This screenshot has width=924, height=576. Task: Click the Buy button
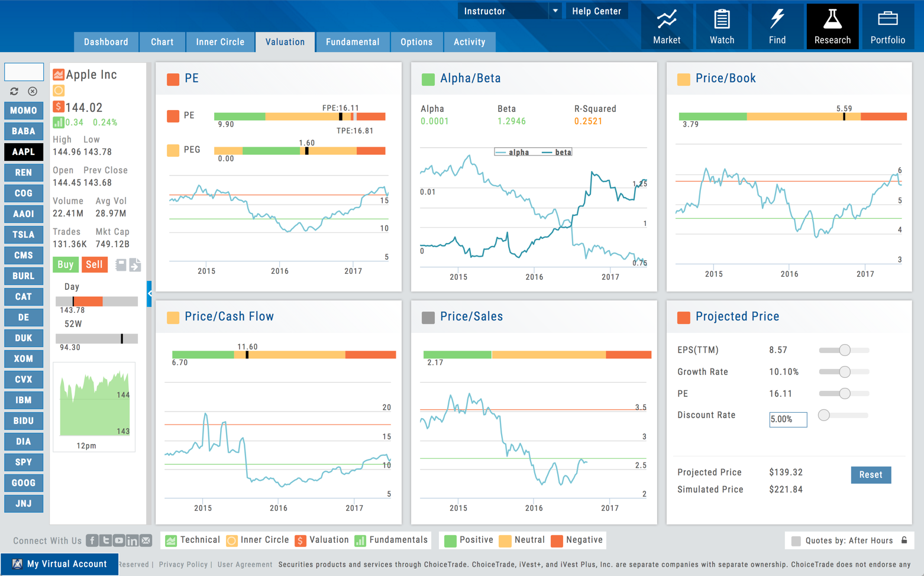pyautogui.click(x=65, y=264)
